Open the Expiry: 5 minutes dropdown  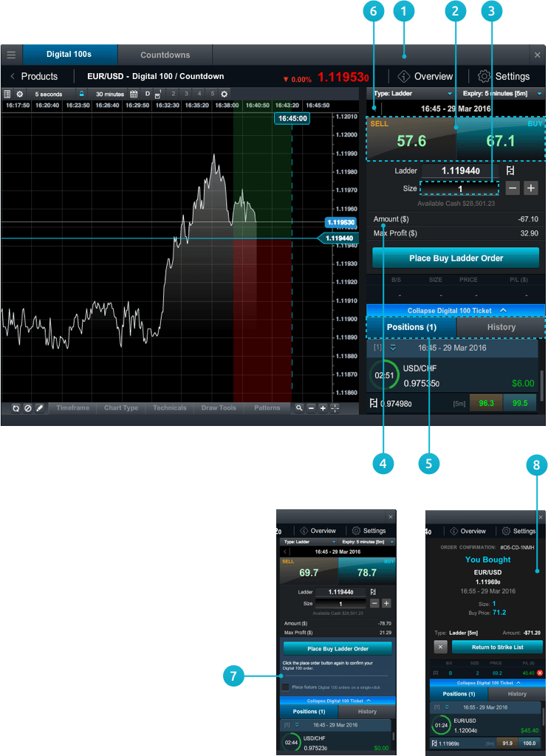pyautogui.click(x=501, y=94)
